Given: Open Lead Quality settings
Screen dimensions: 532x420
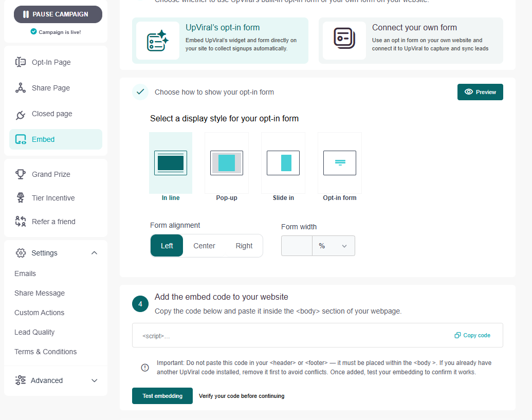Looking at the screenshot, I should click(x=34, y=333).
